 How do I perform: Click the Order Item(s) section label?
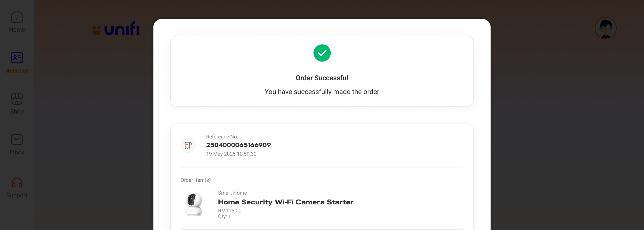pyautogui.click(x=195, y=180)
